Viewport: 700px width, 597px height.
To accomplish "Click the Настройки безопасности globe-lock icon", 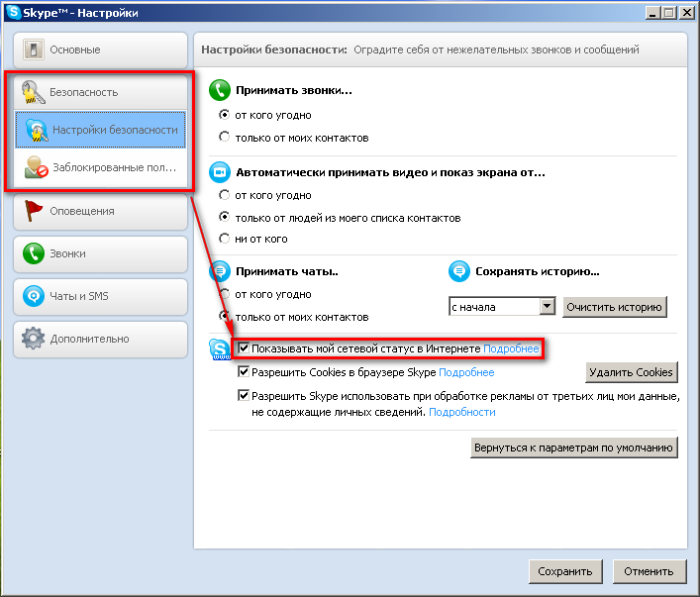I will [x=37, y=130].
